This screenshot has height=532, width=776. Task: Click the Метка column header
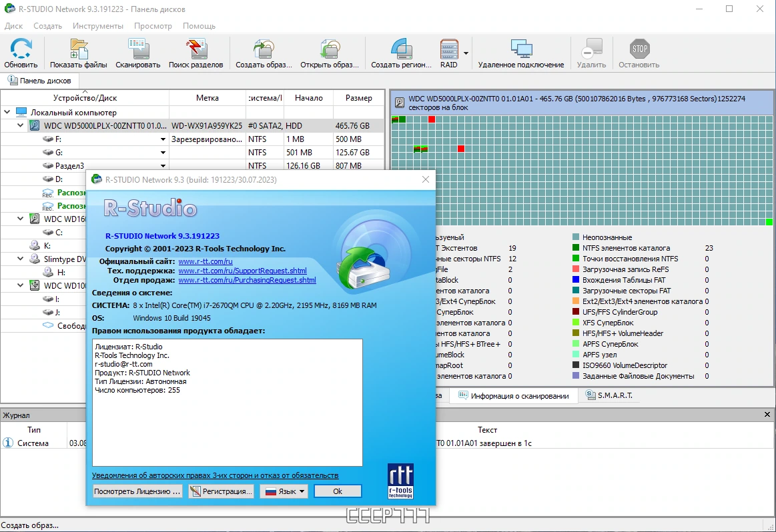pos(208,97)
